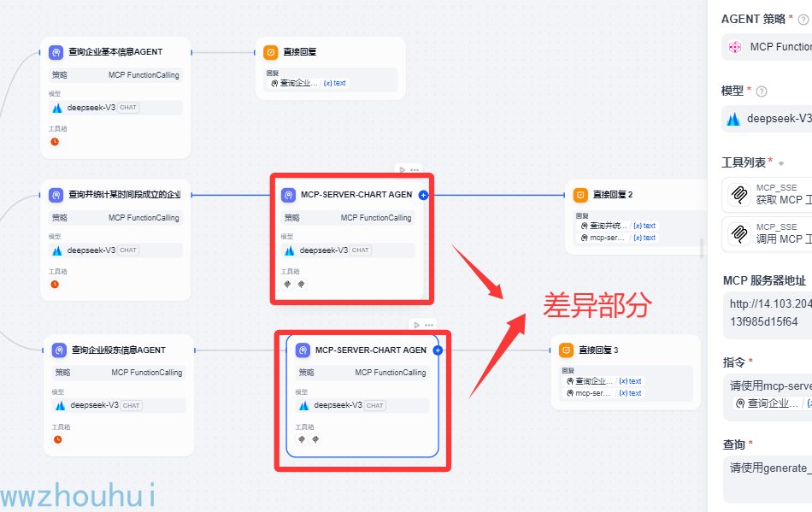Image resolution: width=812 pixels, height=512 pixels.
Task: Click agent icon of 查询并统计某时间段成立的企业 node
Action: tap(56, 195)
